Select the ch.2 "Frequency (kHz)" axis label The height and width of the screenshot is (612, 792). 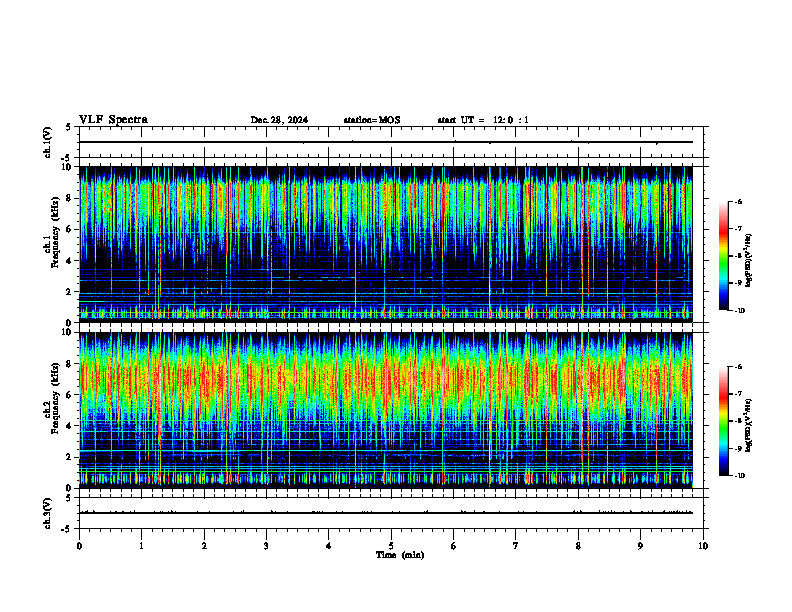pyautogui.click(x=55, y=398)
